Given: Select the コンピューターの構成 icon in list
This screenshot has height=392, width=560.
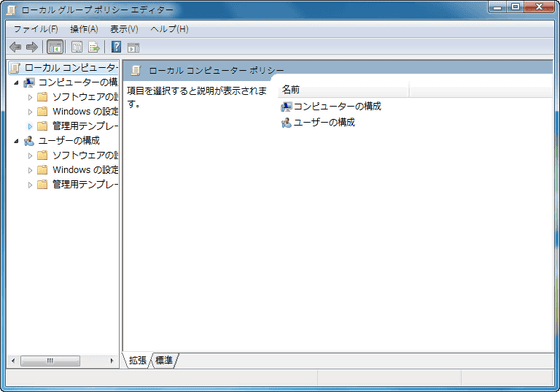Looking at the screenshot, I should click(286, 106).
